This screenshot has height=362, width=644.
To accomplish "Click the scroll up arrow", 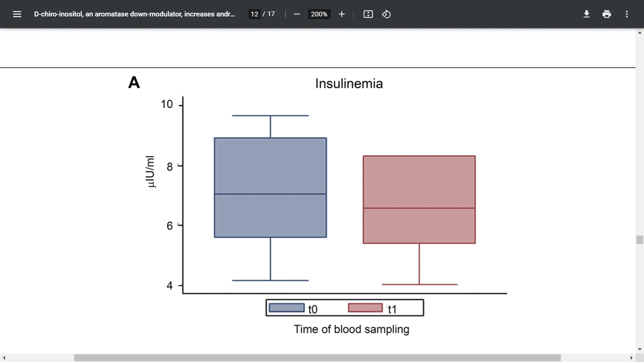I will 640,33.
